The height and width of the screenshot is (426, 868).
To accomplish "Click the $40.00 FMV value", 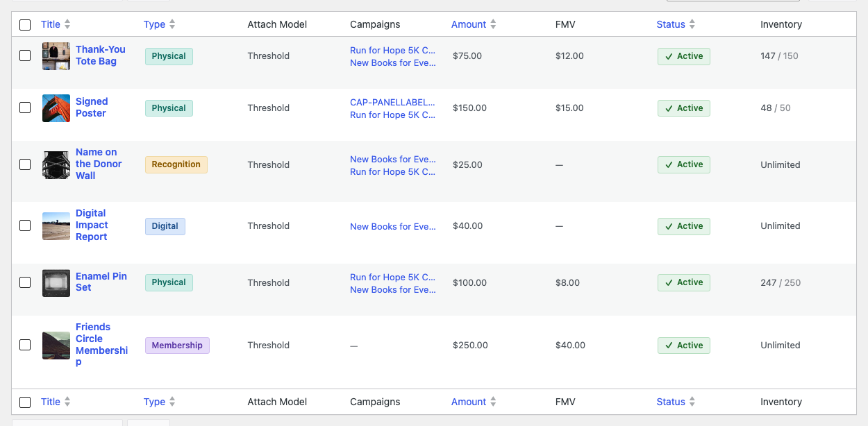I will pos(570,345).
